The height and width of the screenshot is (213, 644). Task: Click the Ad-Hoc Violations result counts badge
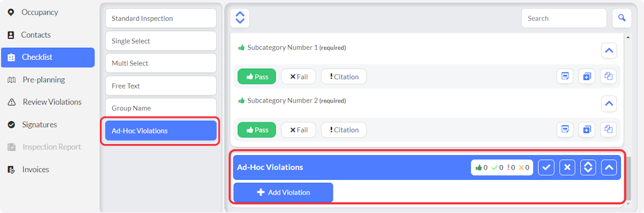(x=502, y=167)
